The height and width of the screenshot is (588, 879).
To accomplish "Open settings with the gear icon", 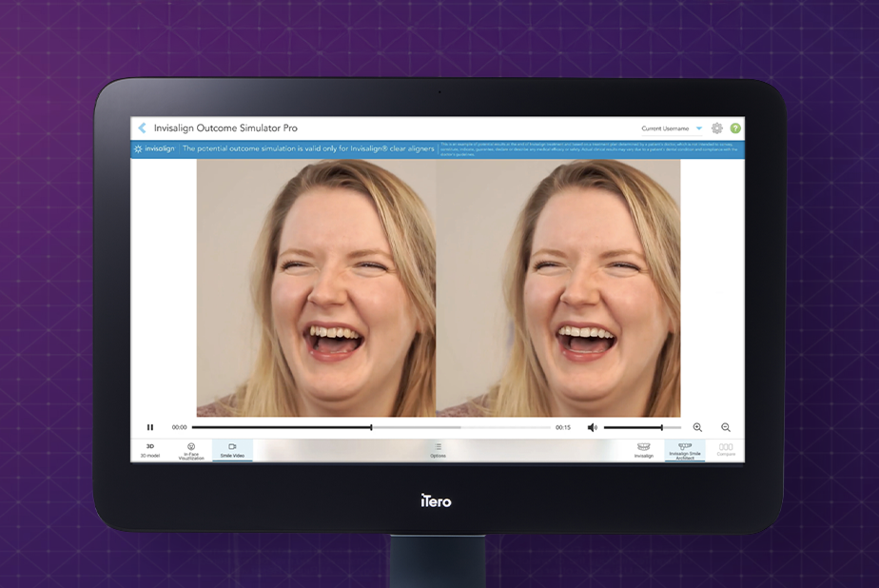I will coord(717,128).
